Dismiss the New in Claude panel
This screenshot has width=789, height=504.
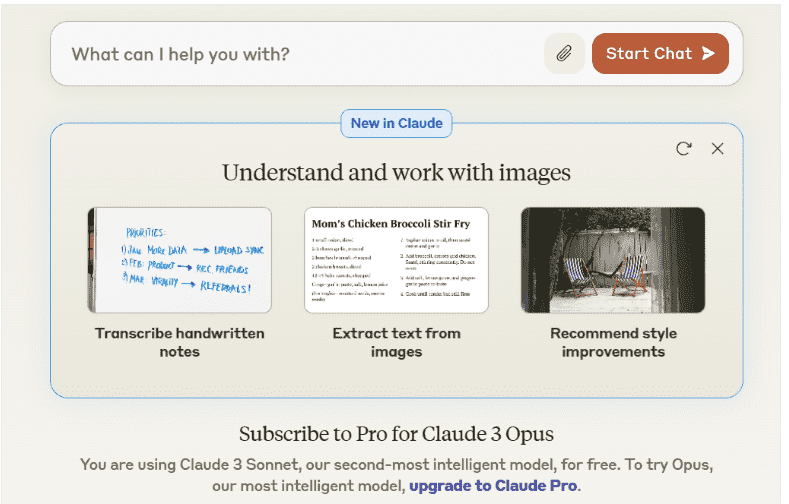coord(718,148)
